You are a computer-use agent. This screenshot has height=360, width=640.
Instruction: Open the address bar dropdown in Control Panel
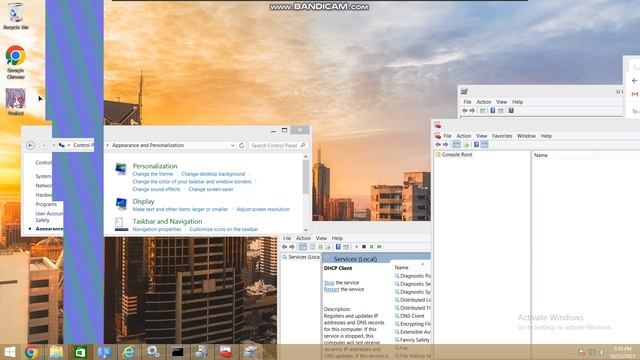point(232,145)
